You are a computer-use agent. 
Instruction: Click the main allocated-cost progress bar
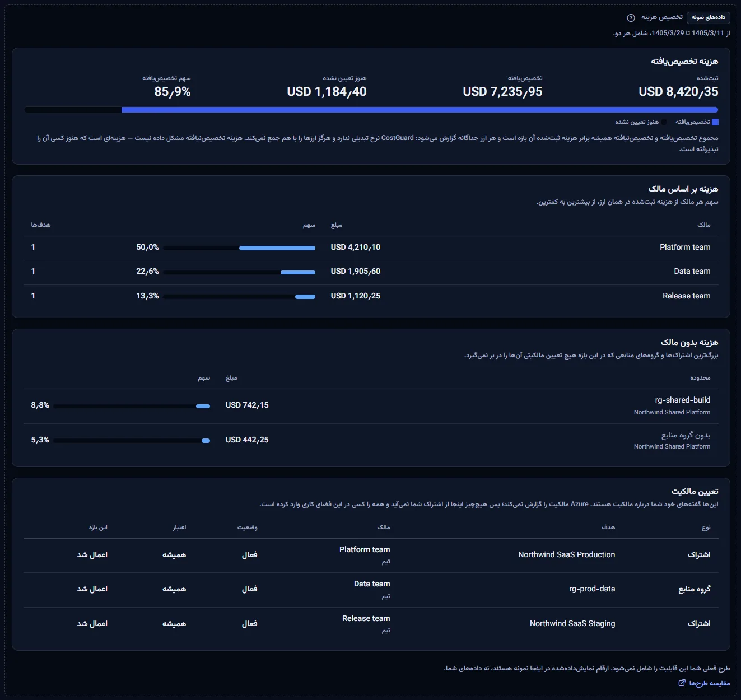point(371,110)
